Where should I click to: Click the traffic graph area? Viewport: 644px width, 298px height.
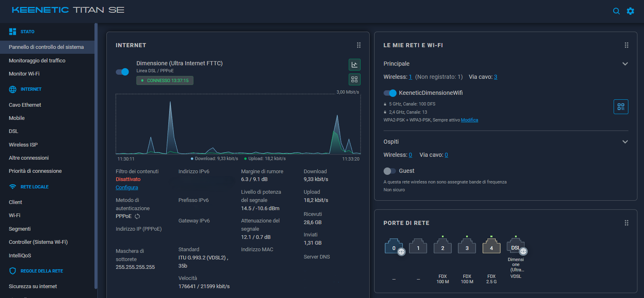[238, 124]
